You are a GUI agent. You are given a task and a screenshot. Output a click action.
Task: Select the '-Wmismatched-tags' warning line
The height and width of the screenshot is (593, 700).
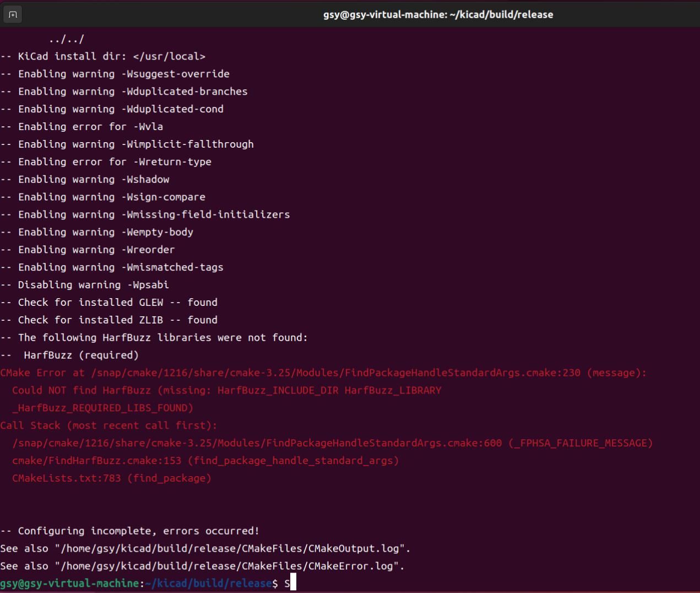(112, 267)
